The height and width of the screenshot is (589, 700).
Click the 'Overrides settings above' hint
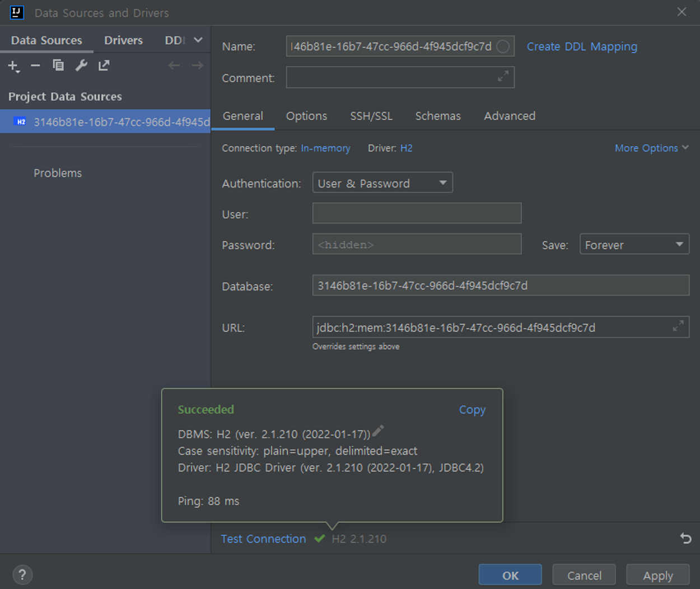(x=356, y=347)
